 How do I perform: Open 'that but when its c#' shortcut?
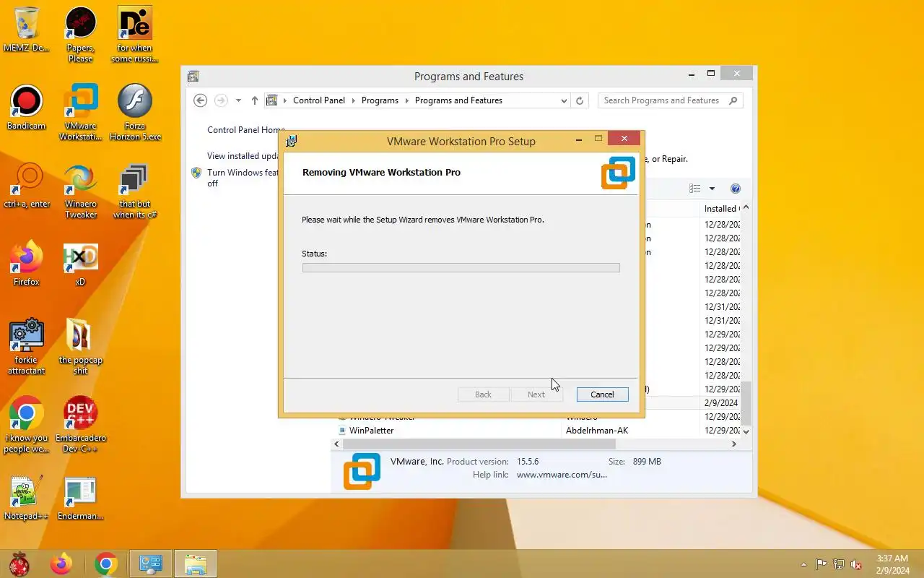(134, 191)
